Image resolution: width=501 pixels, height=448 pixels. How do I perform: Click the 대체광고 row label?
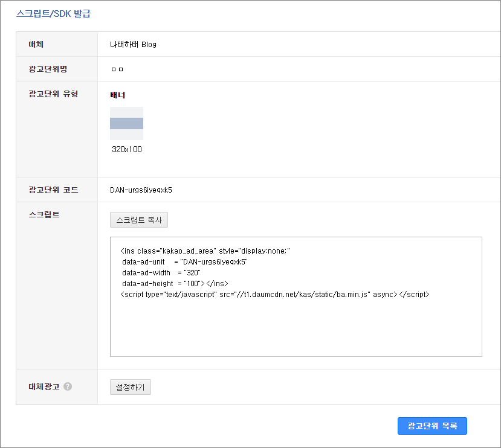(44, 386)
